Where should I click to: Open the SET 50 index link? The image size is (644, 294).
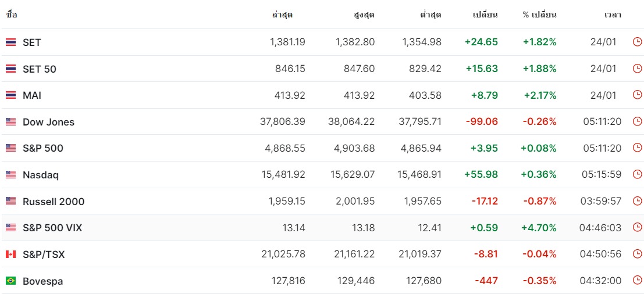pos(40,69)
